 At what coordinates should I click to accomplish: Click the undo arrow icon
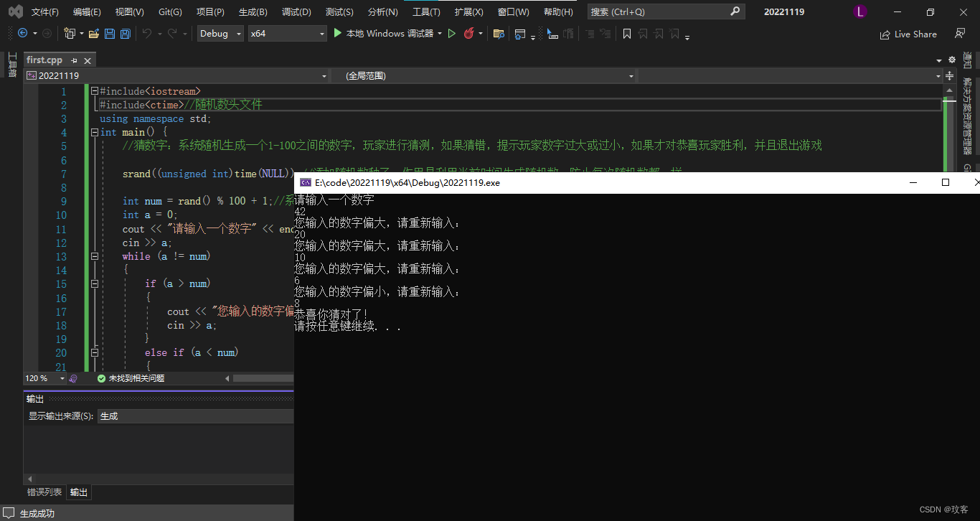147,34
